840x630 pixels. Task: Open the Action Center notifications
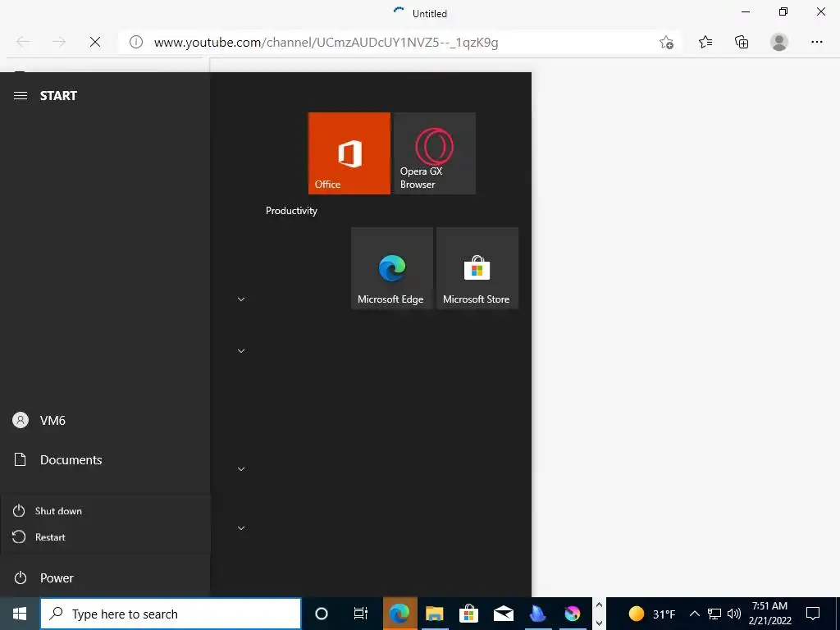click(x=813, y=614)
